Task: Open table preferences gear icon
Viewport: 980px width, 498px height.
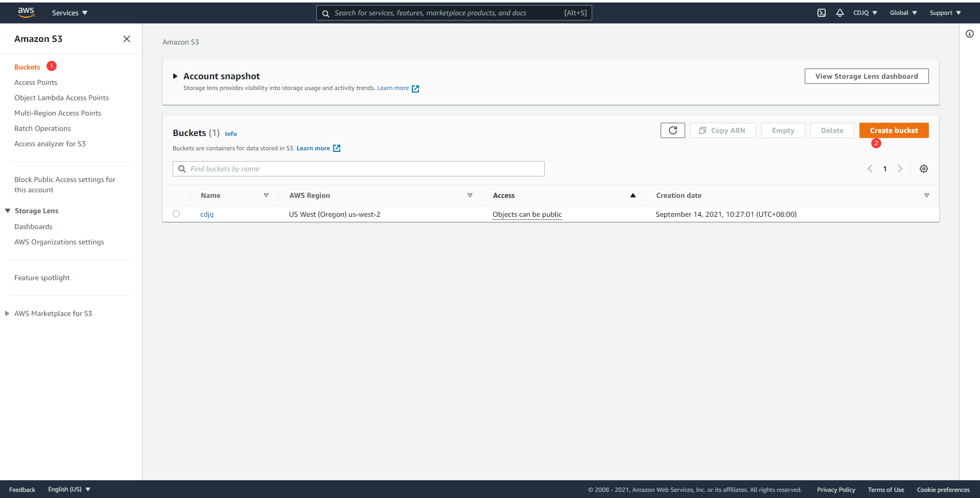Action: point(924,169)
